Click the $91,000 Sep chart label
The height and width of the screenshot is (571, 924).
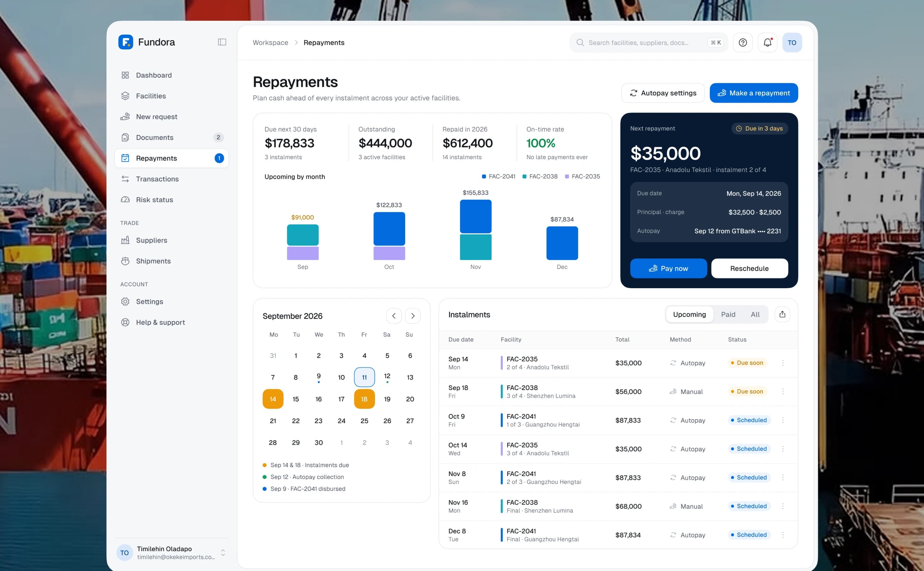coord(302,217)
